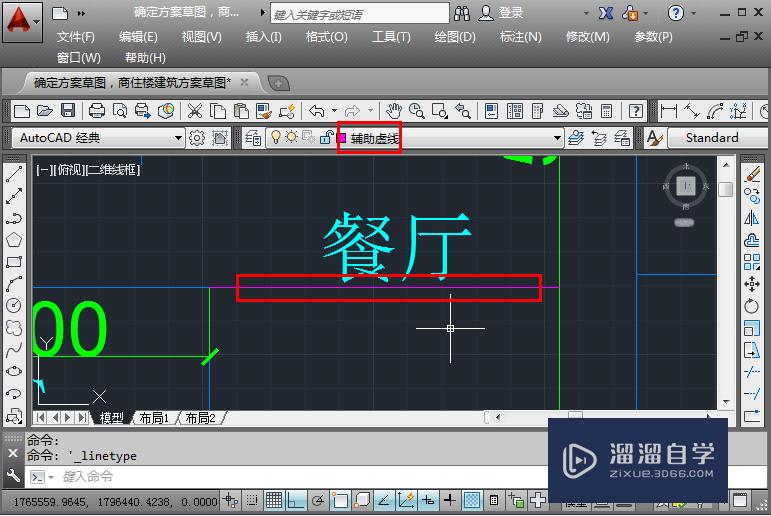
Task: Select the Circle tool
Action: pyautogui.click(x=14, y=305)
